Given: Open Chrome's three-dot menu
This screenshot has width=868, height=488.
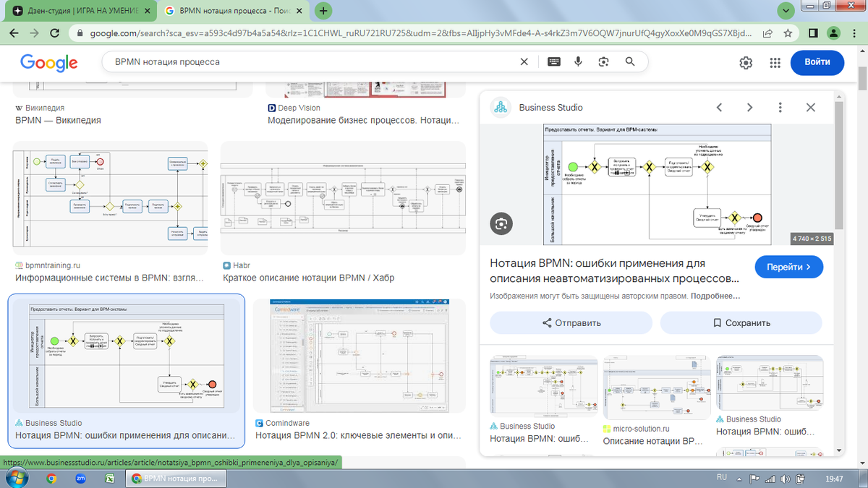Looking at the screenshot, I should 854,33.
